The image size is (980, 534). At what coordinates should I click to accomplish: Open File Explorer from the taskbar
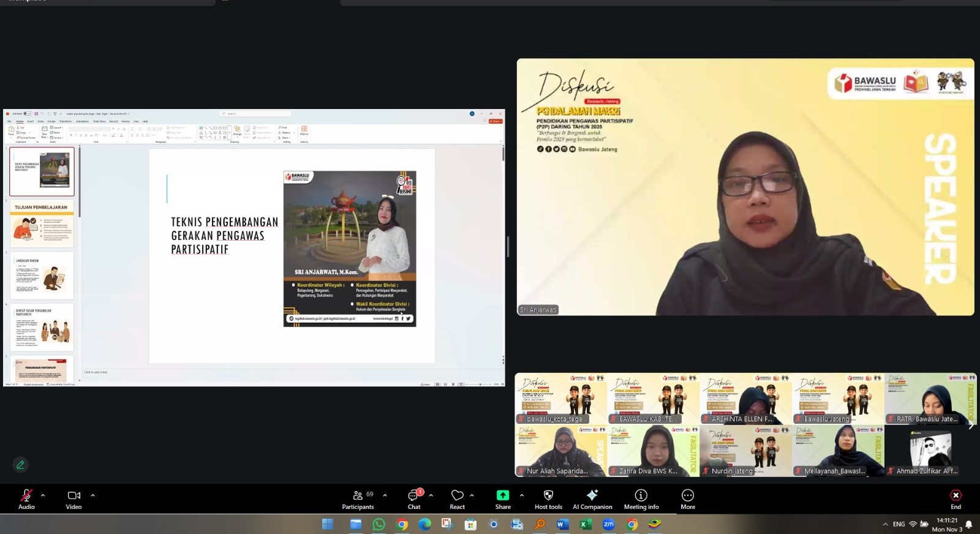click(356, 524)
